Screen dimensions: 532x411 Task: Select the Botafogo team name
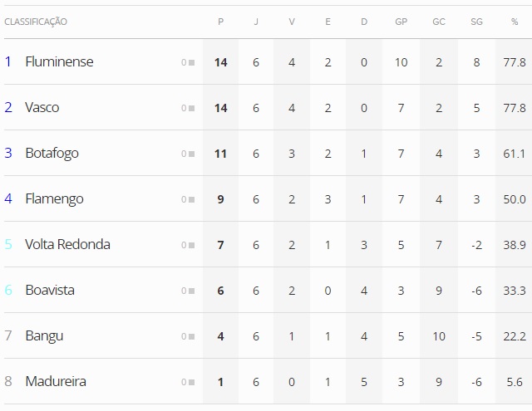(52, 154)
